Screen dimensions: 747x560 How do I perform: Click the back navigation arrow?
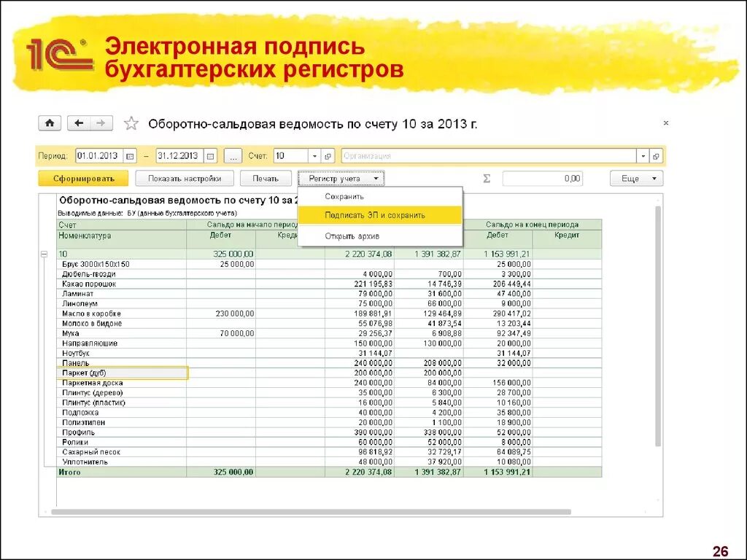click(x=79, y=122)
